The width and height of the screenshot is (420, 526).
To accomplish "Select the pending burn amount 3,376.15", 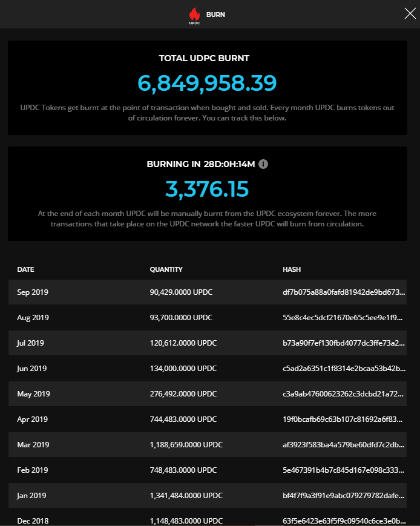I will click(x=207, y=189).
